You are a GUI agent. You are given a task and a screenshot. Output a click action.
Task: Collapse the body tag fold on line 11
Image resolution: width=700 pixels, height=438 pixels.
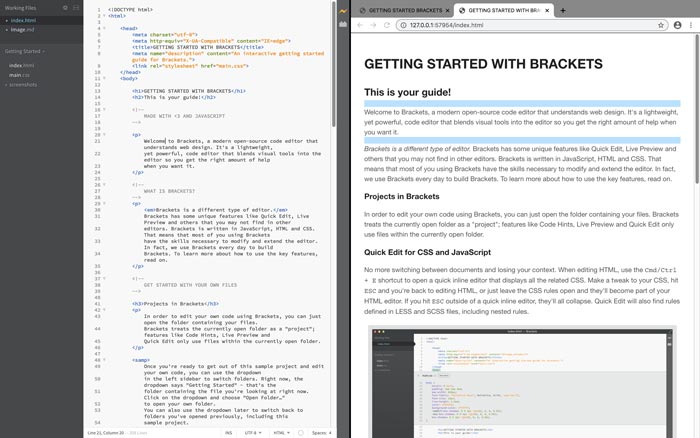click(104, 78)
